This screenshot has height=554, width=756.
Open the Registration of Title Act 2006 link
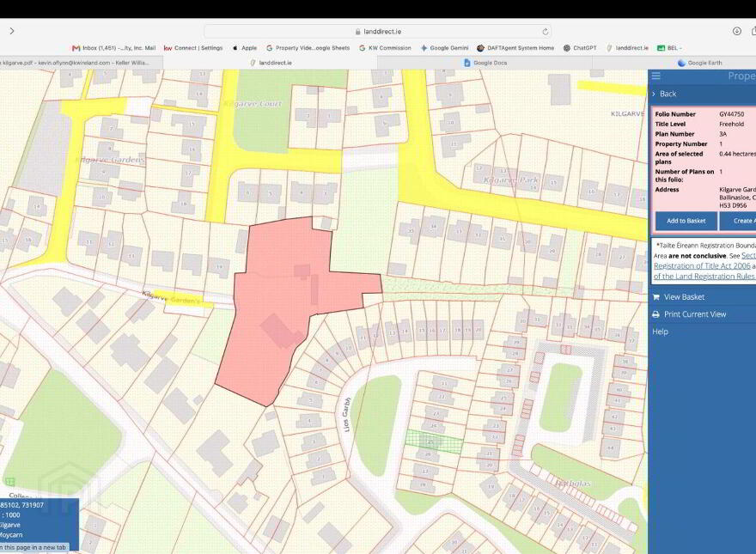(x=702, y=265)
